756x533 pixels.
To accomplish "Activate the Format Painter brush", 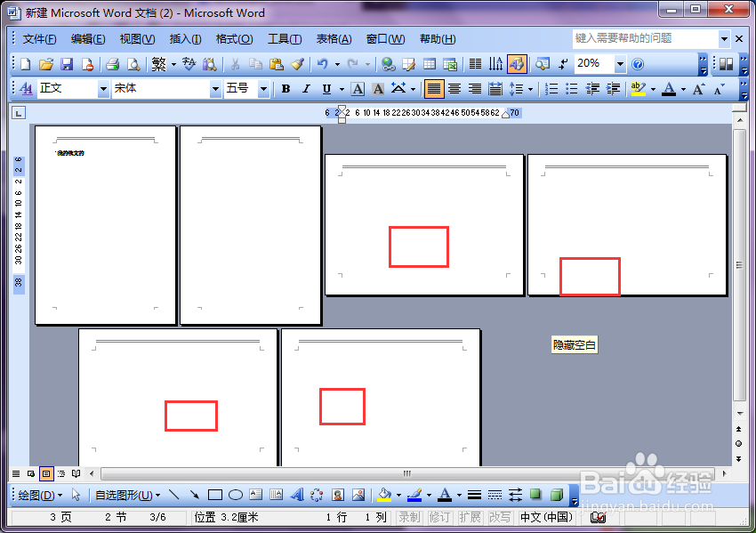I will point(297,64).
